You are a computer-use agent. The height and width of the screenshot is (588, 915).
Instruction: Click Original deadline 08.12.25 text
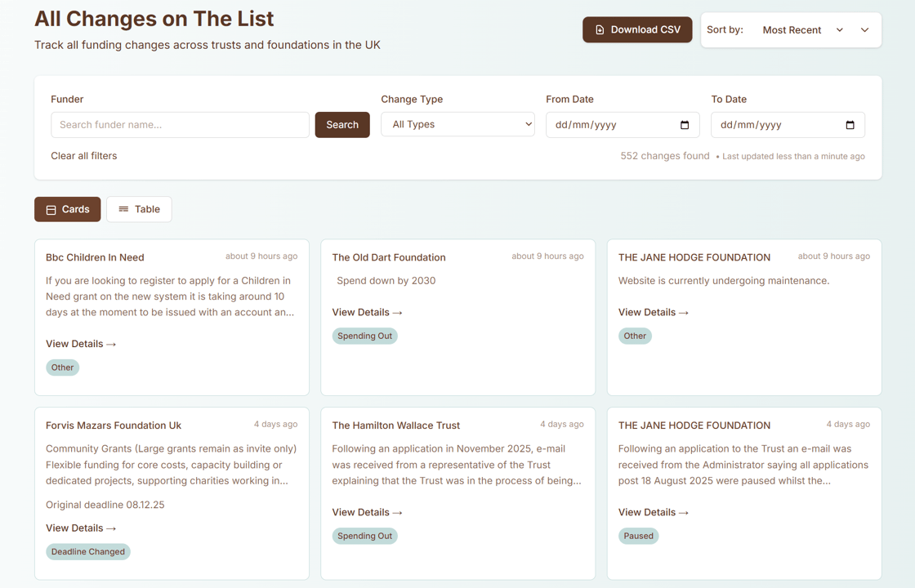tap(105, 505)
